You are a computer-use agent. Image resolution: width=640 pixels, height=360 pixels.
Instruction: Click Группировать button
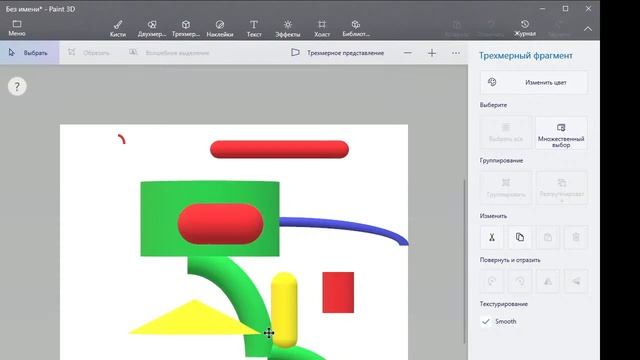506,188
